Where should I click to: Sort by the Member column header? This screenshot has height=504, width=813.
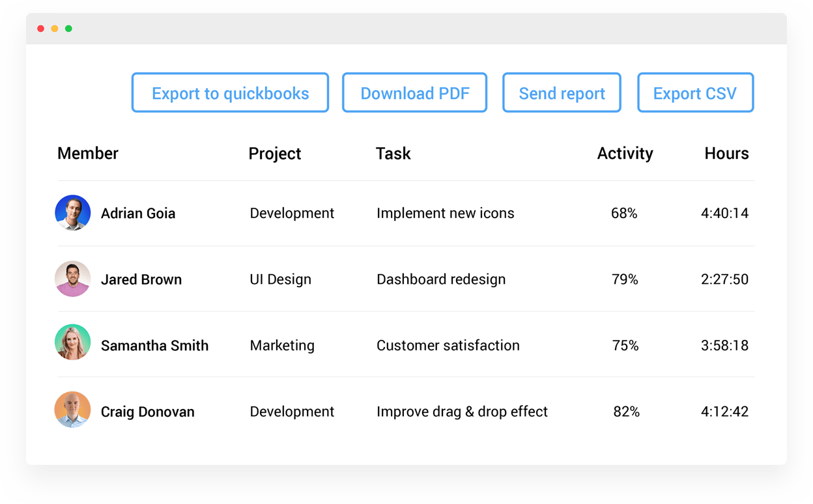tap(88, 154)
